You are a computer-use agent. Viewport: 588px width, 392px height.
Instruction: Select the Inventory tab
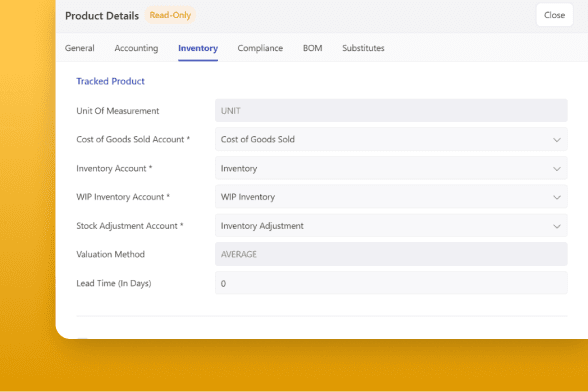tap(198, 48)
